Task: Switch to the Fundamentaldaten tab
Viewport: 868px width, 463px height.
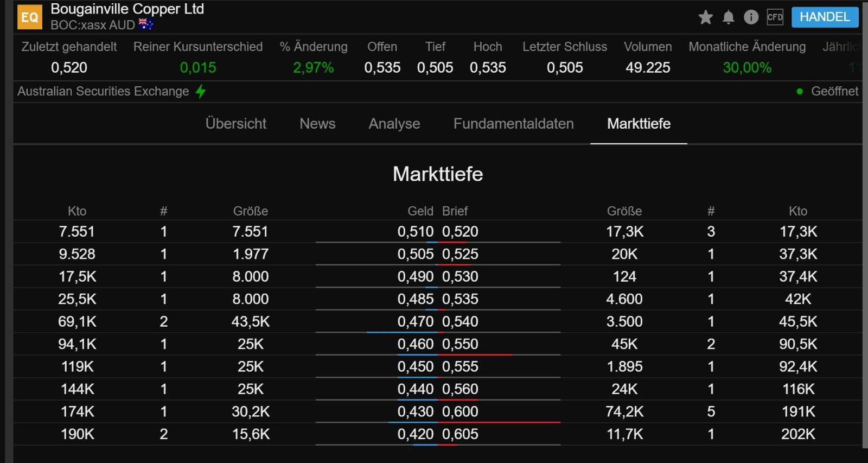Action: 513,124
